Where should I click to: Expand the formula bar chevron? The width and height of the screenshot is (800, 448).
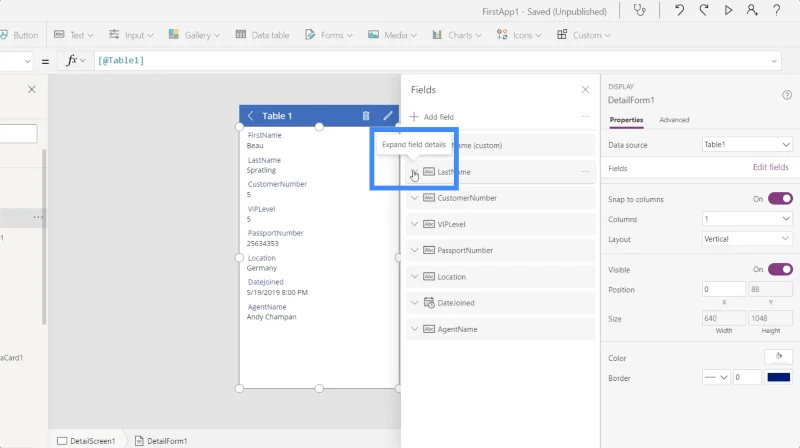pos(774,61)
